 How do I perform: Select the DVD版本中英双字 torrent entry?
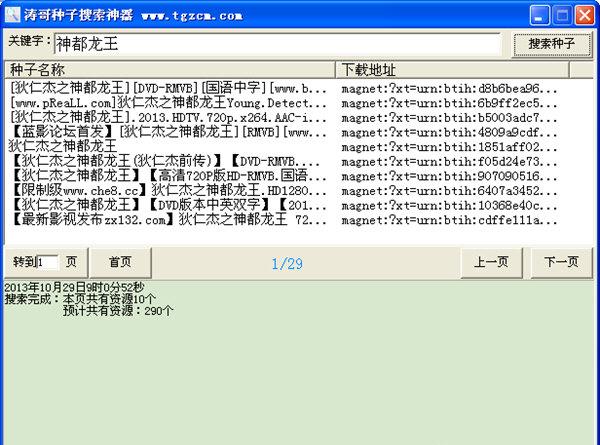coord(168,205)
